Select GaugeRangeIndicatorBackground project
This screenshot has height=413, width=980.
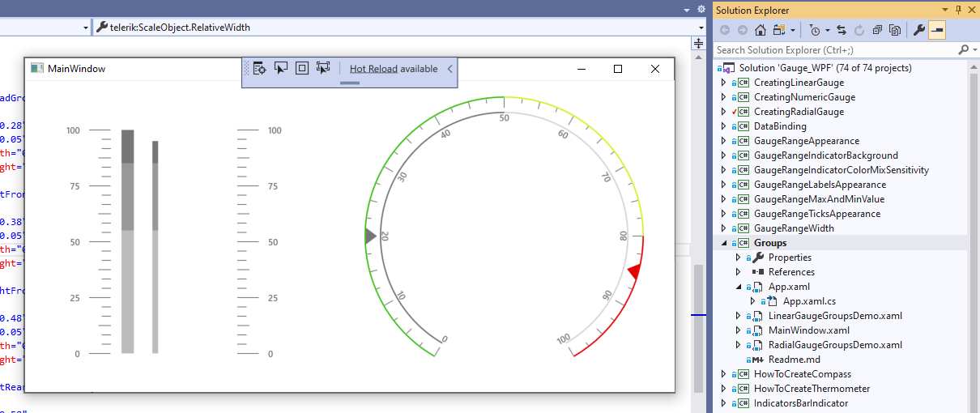[826, 155]
